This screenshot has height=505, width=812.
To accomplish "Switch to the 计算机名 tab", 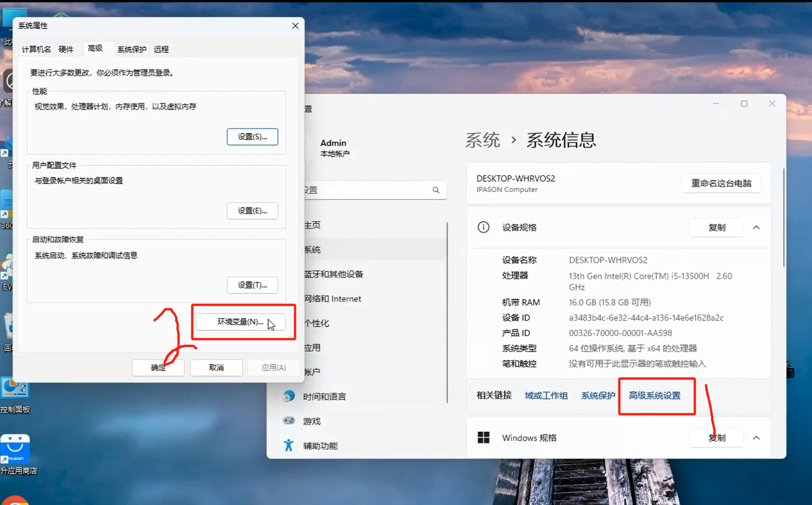I will point(36,49).
